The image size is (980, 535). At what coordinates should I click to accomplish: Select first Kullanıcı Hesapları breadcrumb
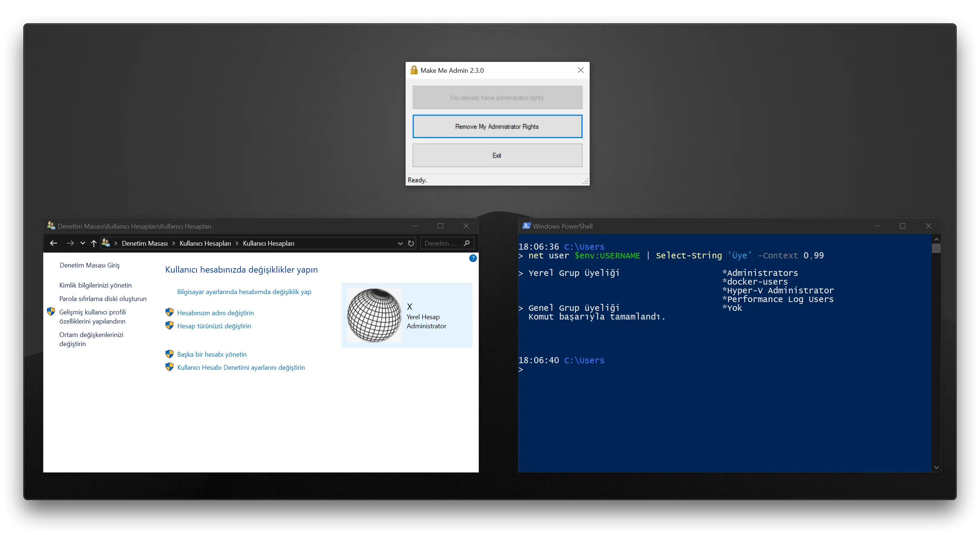point(205,243)
